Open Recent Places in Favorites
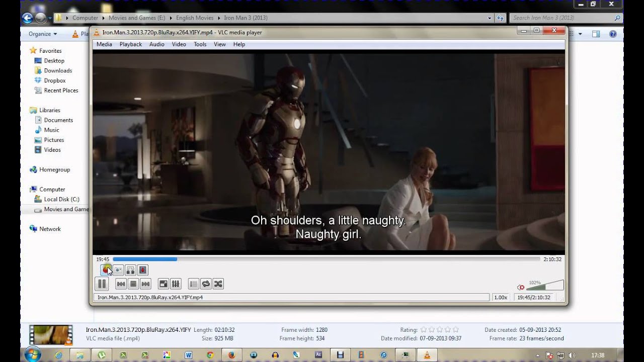The width and height of the screenshot is (644, 362). (56, 90)
